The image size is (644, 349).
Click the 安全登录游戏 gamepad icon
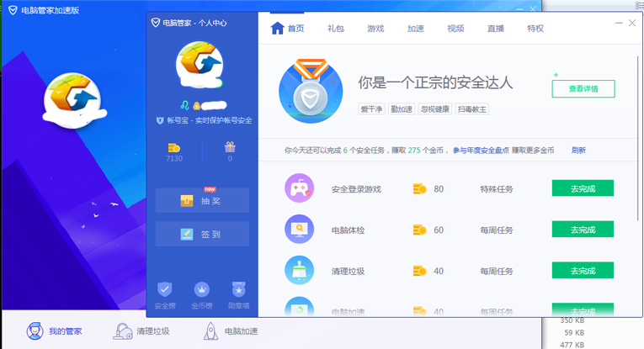299,188
